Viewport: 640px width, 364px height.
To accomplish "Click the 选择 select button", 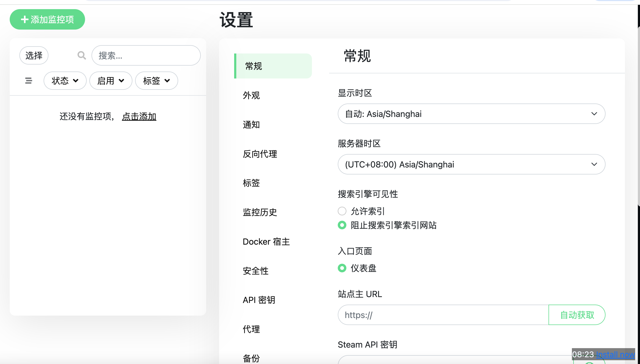I will point(34,55).
